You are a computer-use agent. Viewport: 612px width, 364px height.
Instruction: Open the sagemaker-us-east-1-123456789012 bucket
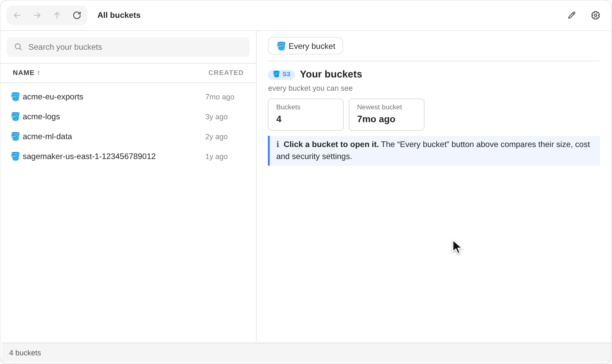(128, 156)
